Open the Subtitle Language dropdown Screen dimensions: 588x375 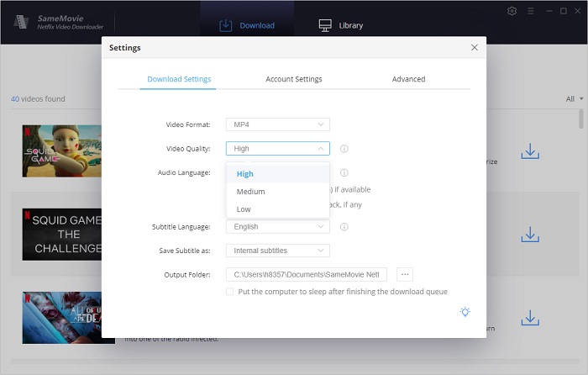[x=277, y=227]
